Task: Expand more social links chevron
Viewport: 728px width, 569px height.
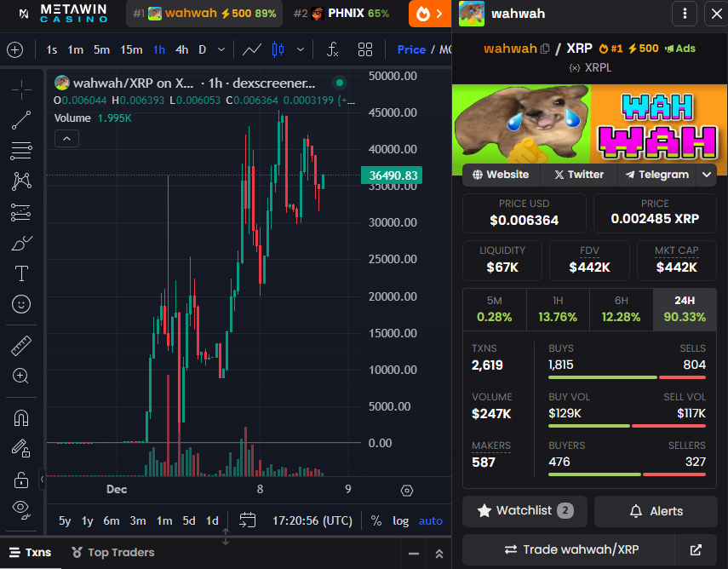Action: click(x=707, y=175)
